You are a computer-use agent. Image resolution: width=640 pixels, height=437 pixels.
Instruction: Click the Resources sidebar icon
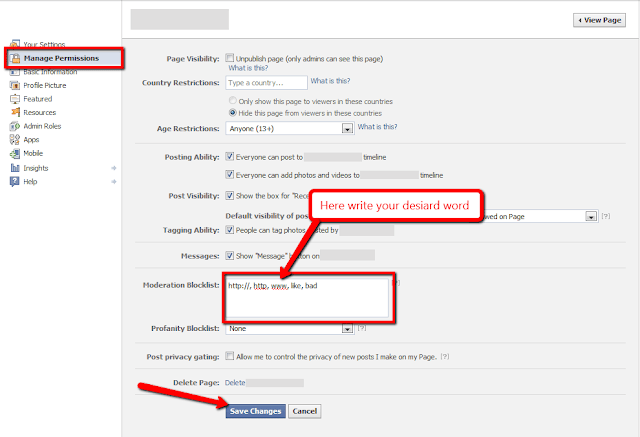[15, 112]
